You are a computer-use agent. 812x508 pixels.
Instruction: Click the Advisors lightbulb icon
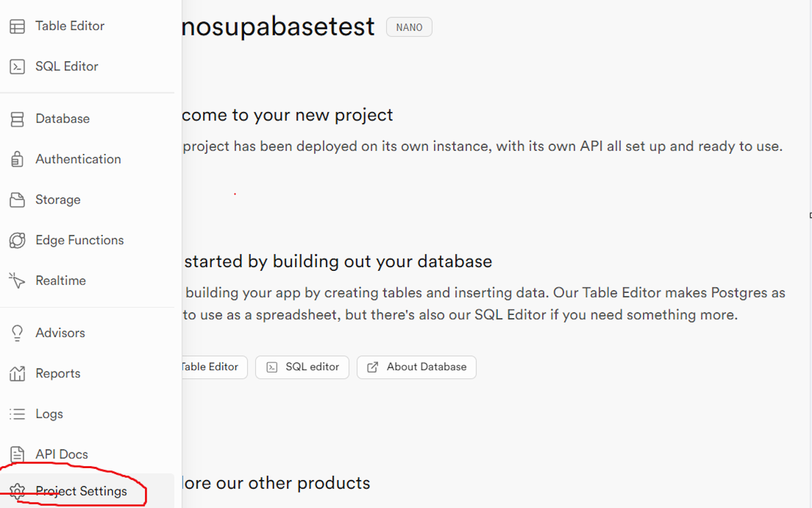click(x=17, y=333)
